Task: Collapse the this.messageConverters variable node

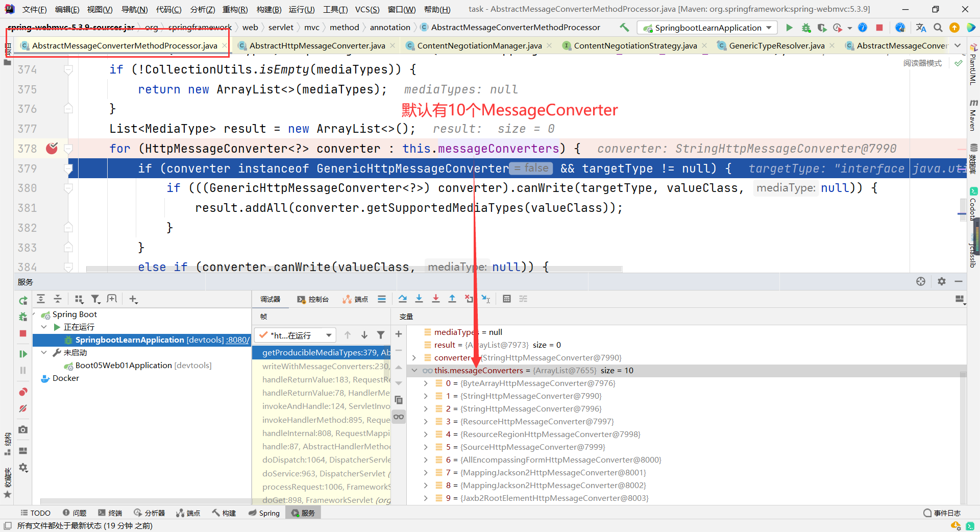Action: click(x=414, y=371)
